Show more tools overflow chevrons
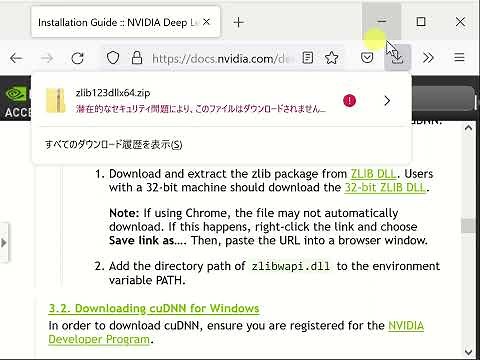This screenshot has width=480, height=360. [428, 58]
